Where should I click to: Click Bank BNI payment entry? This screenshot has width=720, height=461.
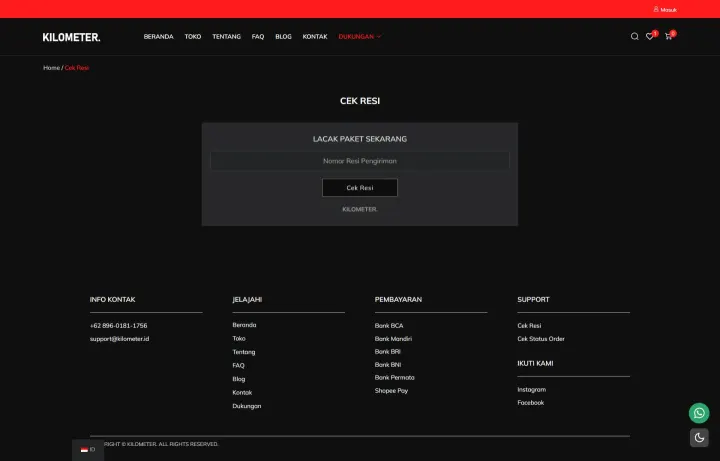click(x=388, y=365)
